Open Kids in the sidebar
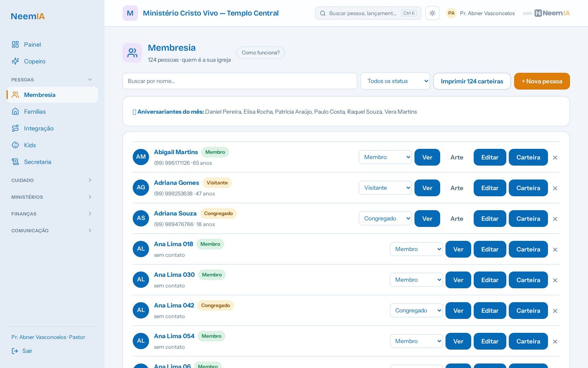Screen dimensions: 588x368 pos(52,145)
